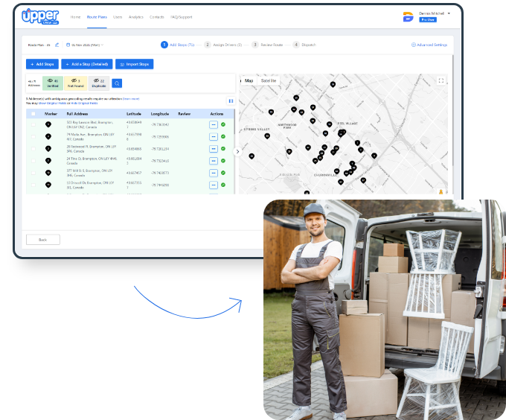Open the FAQ/Support menu
This screenshot has height=420, width=506.
point(181,17)
